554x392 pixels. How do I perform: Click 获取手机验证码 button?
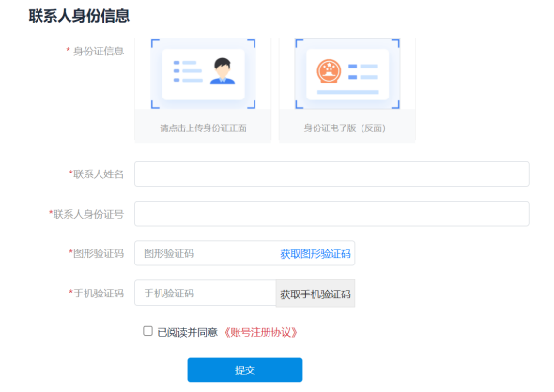[315, 294]
